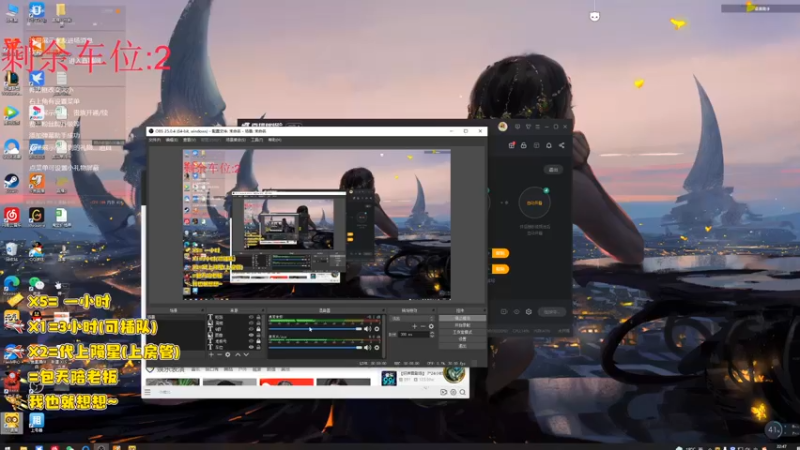Click upper orange button in streaming assistant

pyautogui.click(x=500, y=253)
